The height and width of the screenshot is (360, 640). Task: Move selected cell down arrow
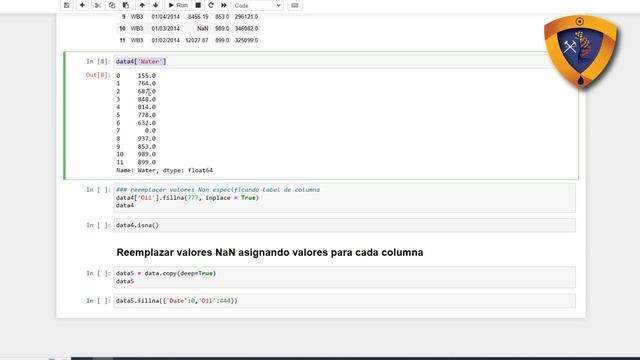click(156, 5)
